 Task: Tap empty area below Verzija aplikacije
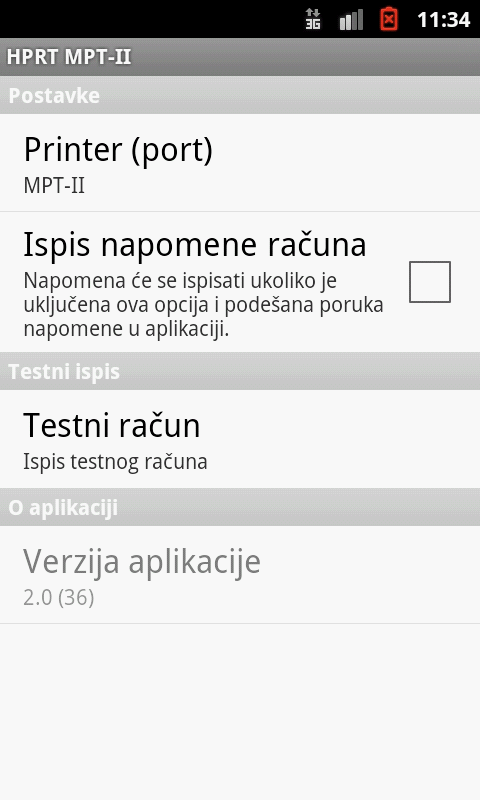point(240,712)
